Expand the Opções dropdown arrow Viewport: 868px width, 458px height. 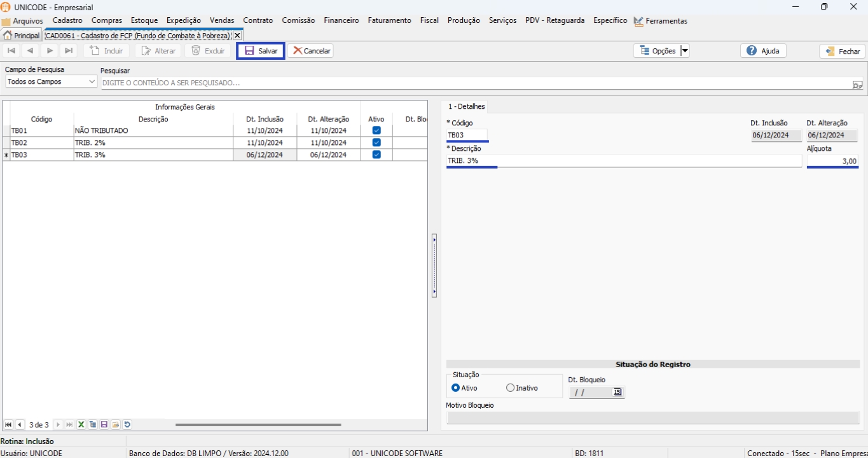[685, 51]
